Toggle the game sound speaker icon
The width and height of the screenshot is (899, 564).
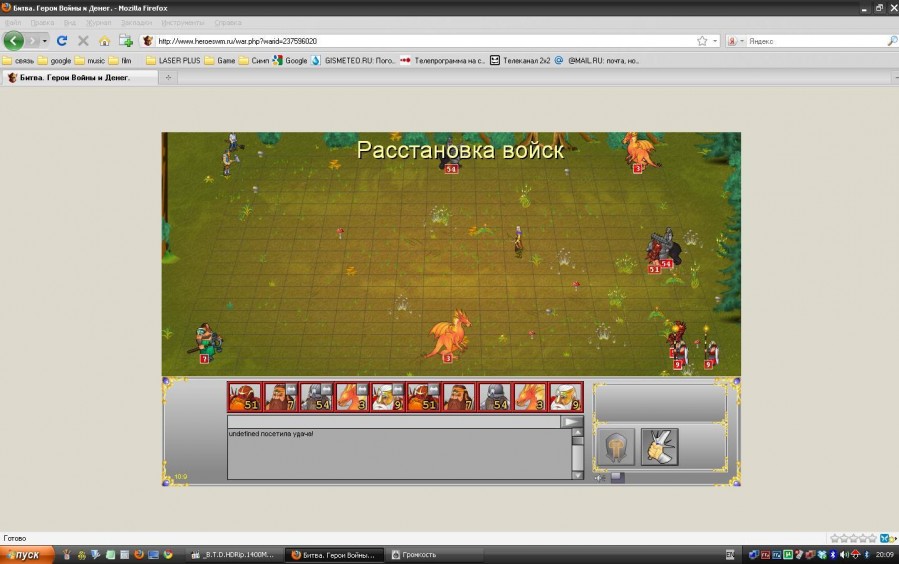coord(600,478)
